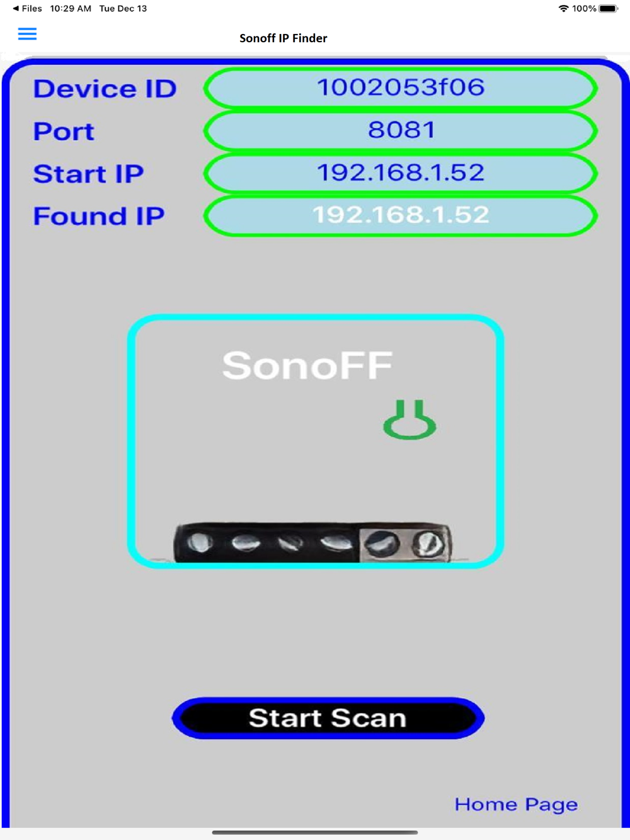Edit the Device ID field 1002053f06
This screenshot has height=840, width=630.
tap(401, 88)
